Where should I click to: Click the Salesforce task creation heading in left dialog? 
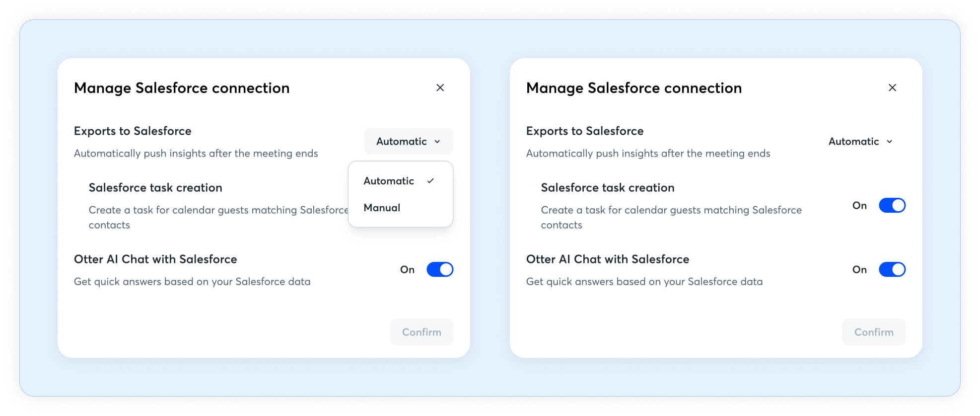pos(155,188)
